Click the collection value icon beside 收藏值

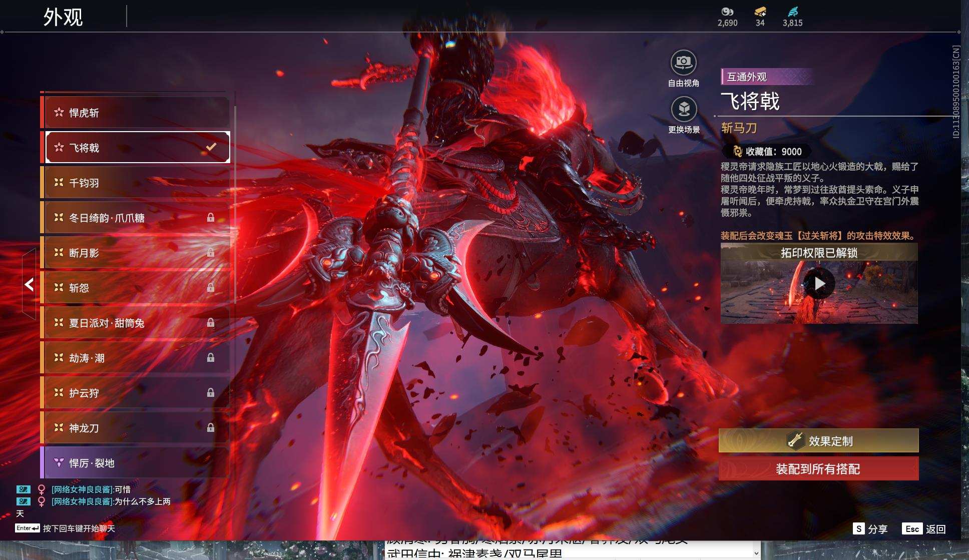tap(737, 151)
